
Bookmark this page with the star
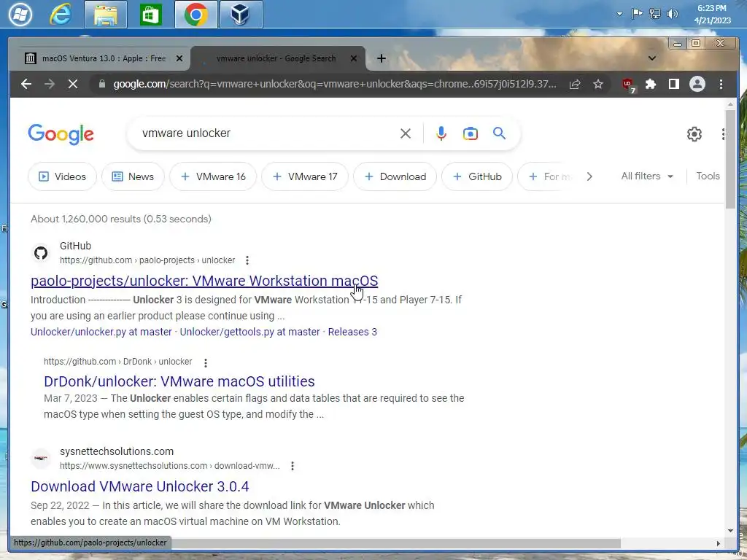[598, 85]
